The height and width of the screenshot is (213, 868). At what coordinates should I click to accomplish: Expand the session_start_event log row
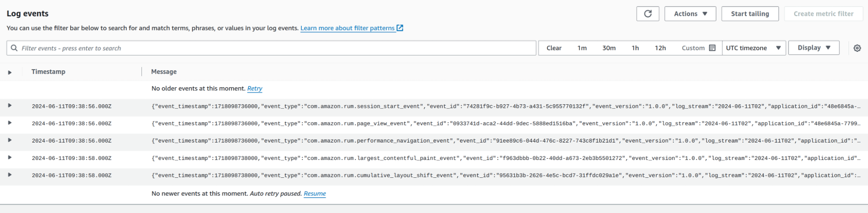[x=10, y=106]
